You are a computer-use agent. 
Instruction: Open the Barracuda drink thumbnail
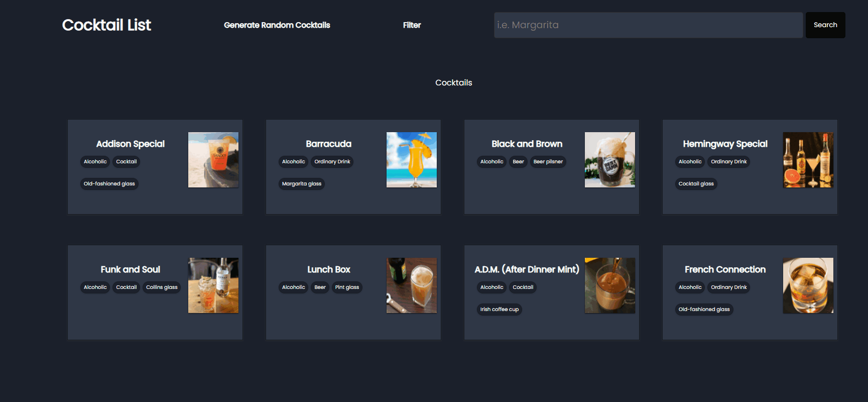coord(412,160)
